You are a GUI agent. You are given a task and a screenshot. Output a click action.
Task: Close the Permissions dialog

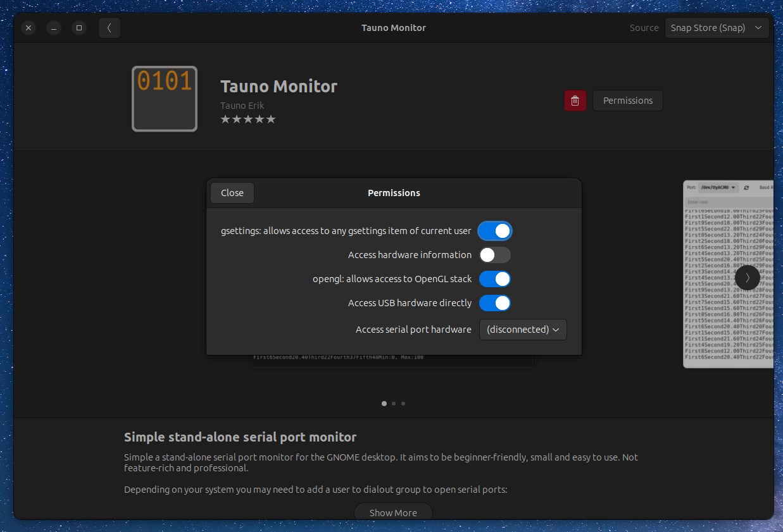tap(232, 193)
